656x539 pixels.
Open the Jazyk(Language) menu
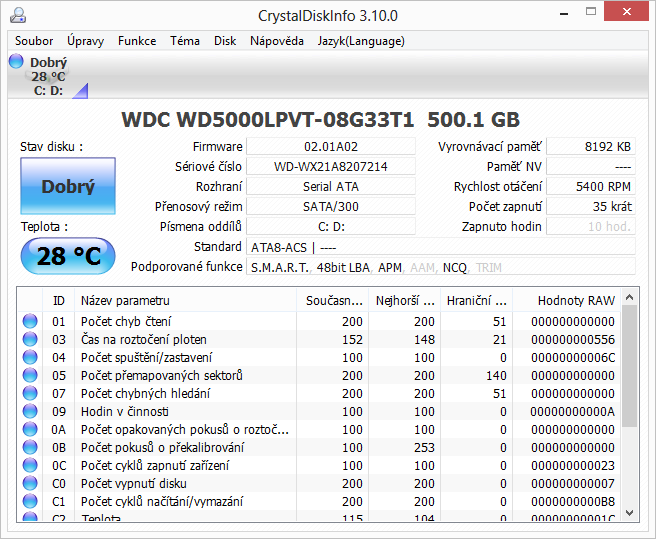361,41
